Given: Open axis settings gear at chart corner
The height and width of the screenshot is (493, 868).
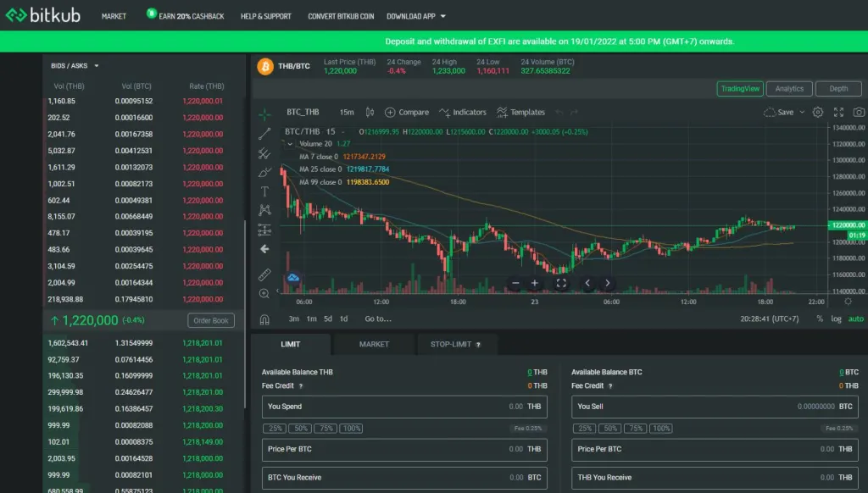Looking at the screenshot, I should click(x=848, y=302).
